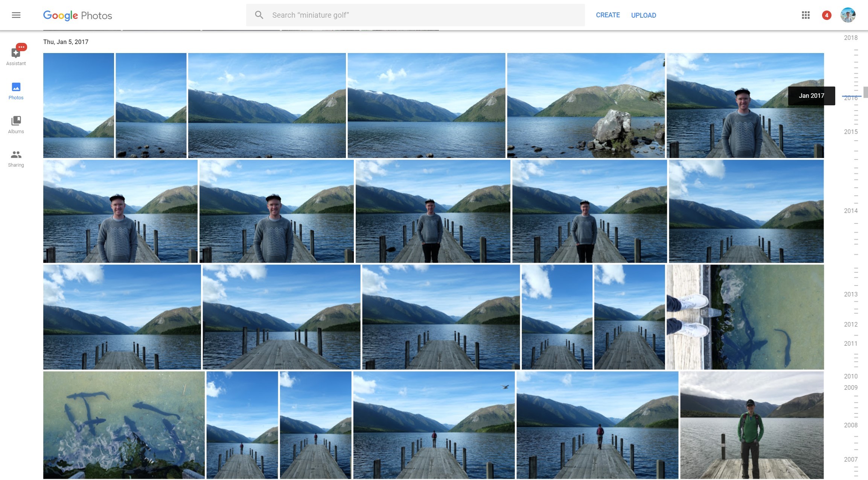Jump to 2008 on the timeline
The image size is (868, 480).
pyautogui.click(x=850, y=425)
